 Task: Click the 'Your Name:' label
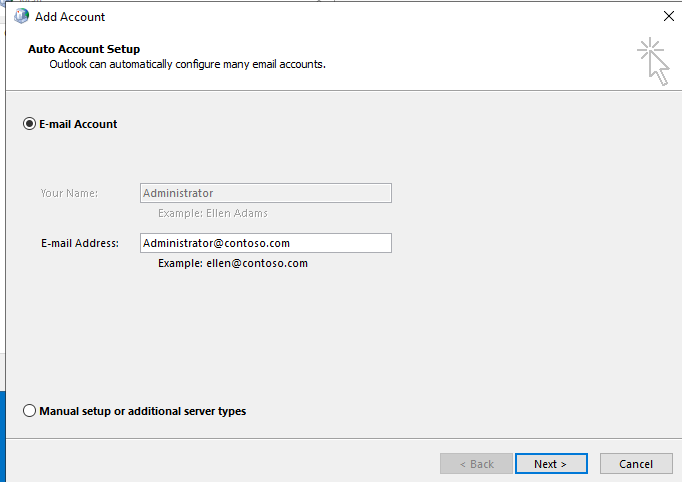coord(69,193)
